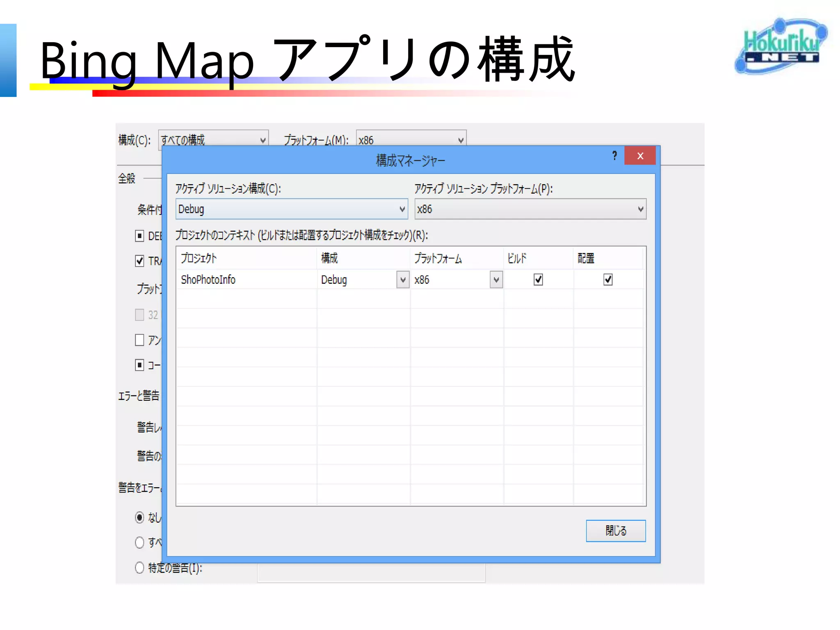Click the ビルド column header

click(539, 258)
